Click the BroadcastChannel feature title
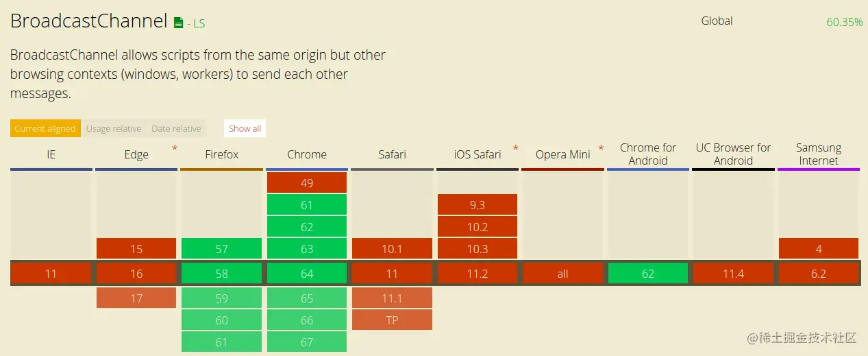The height and width of the screenshot is (356, 868). pos(89,21)
